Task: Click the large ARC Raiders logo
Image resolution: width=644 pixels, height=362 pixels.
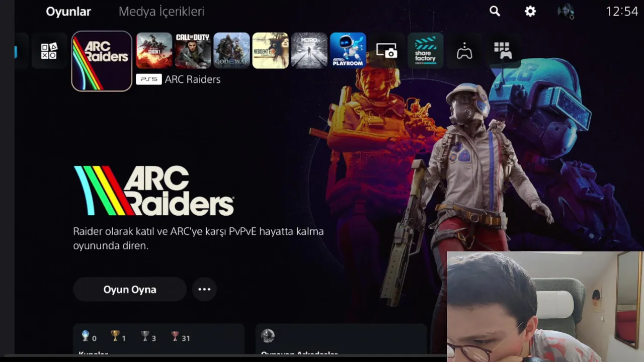Action: click(x=154, y=191)
